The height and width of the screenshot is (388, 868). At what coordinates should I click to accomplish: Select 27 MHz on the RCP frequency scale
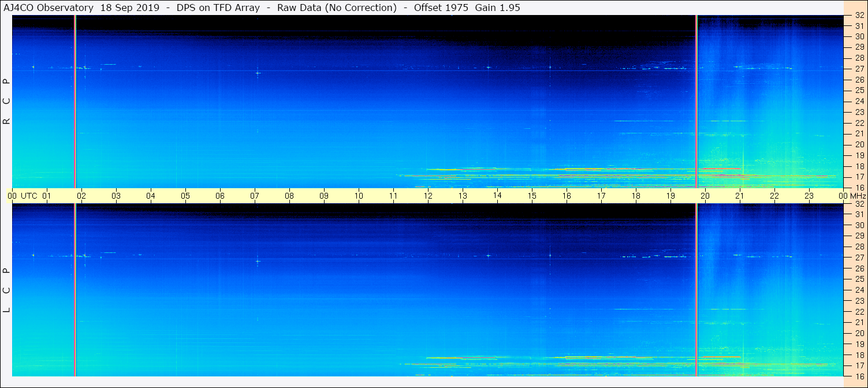(859, 69)
